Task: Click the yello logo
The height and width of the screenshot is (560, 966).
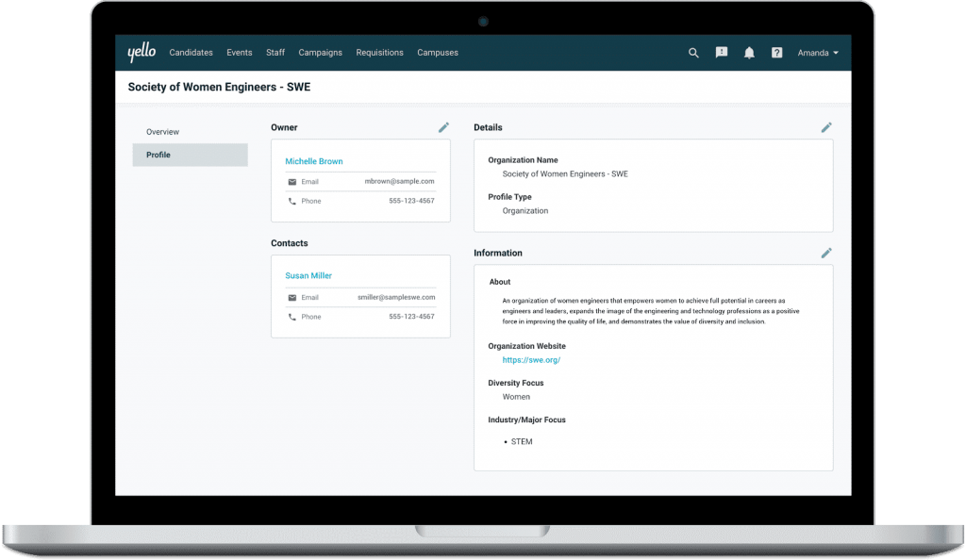Action: (142, 52)
